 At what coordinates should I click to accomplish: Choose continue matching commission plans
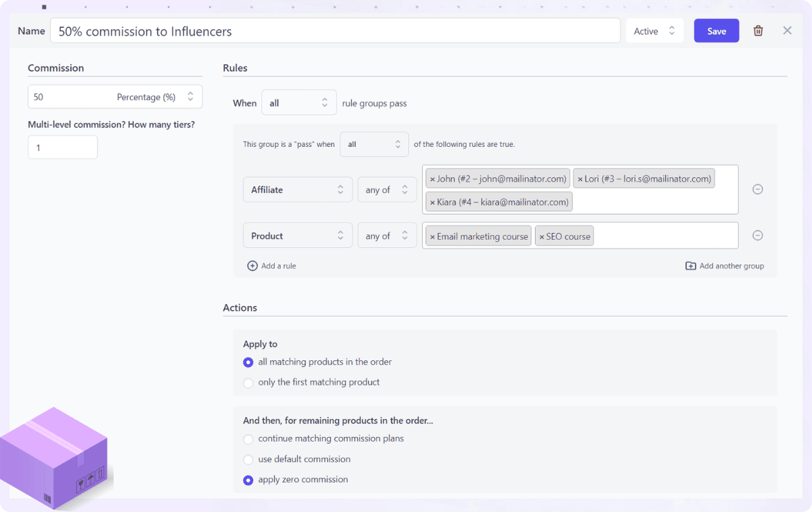click(x=248, y=438)
